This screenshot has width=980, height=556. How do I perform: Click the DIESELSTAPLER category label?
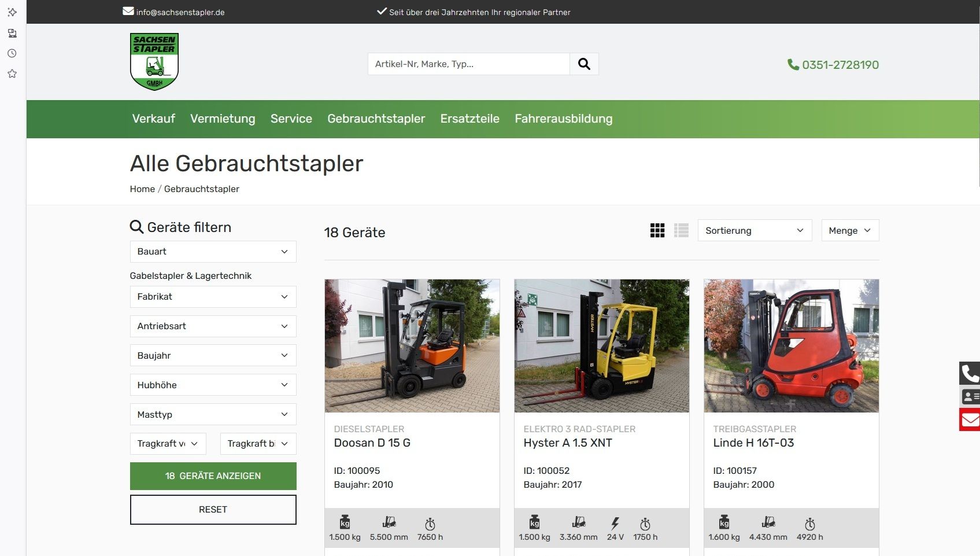point(369,429)
